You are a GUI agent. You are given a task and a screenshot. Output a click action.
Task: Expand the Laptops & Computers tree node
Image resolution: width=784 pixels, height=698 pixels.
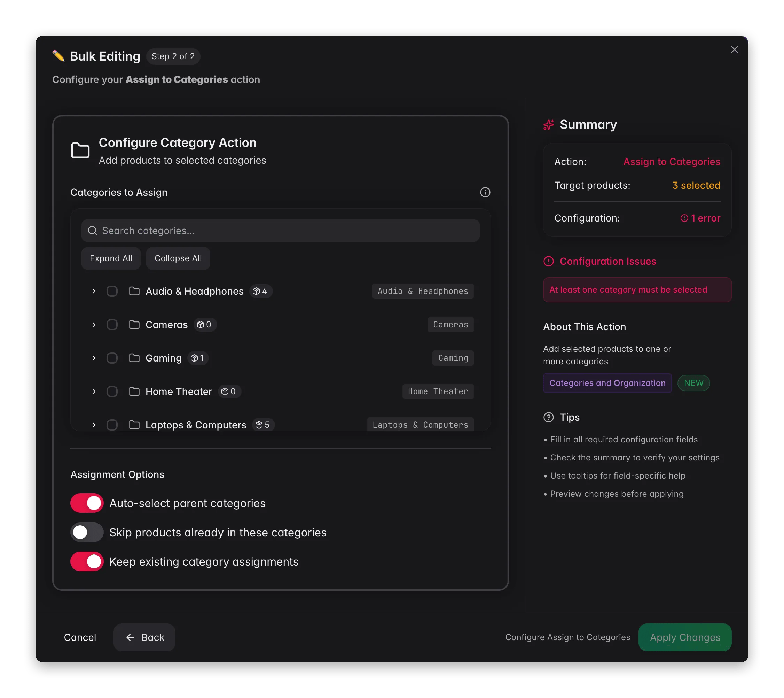coord(94,424)
